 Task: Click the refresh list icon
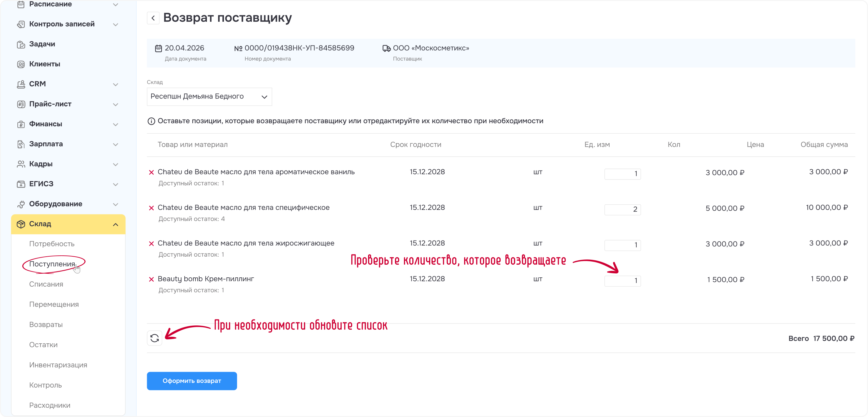155,338
